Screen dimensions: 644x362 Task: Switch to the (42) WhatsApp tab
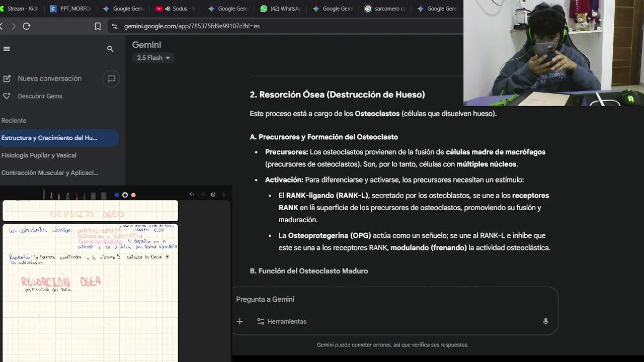pyautogui.click(x=280, y=9)
